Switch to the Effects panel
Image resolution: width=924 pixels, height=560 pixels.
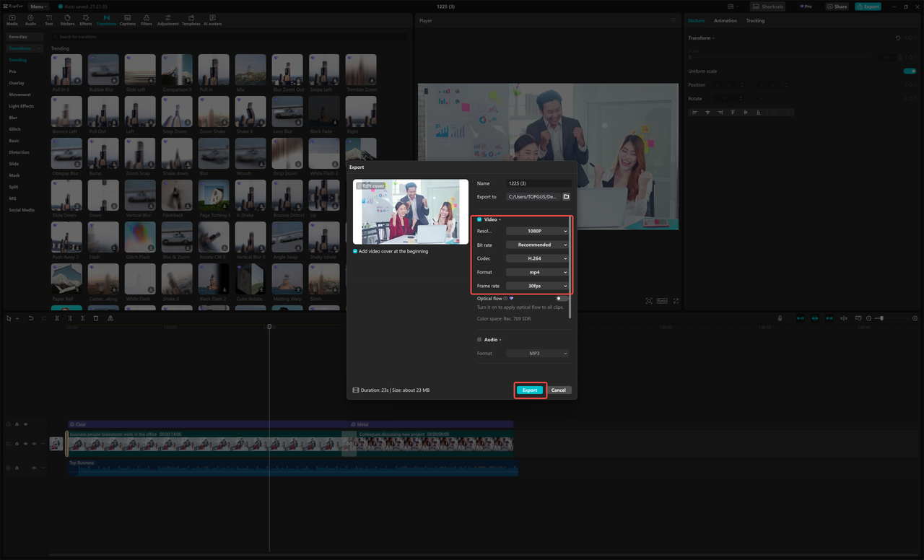coord(85,19)
